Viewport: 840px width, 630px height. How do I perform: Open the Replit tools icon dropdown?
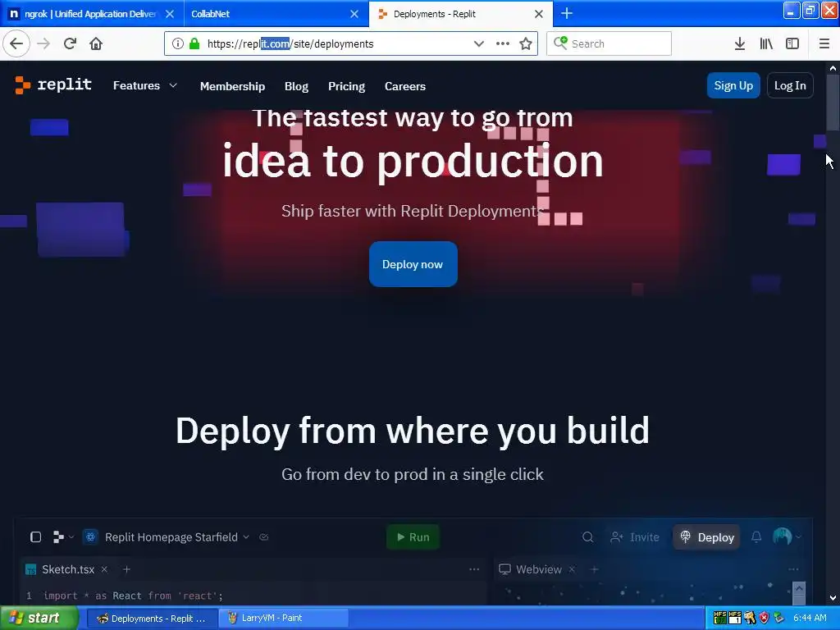click(x=62, y=536)
